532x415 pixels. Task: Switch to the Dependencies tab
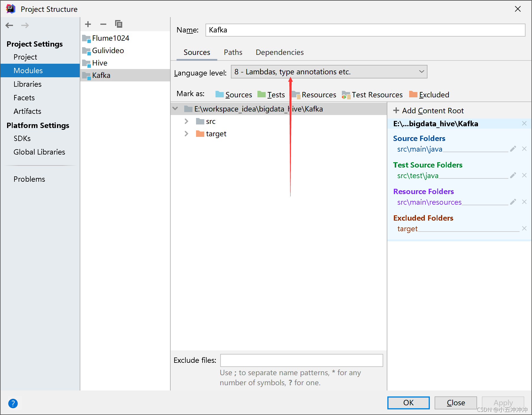[x=280, y=53]
